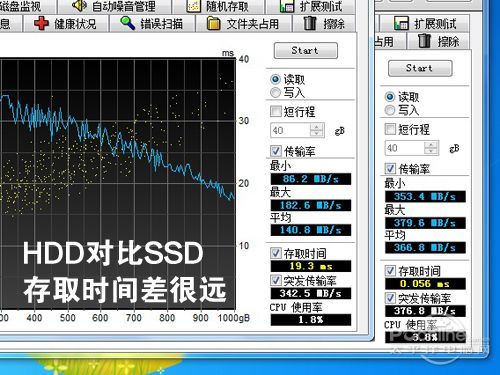Click the 自动噪音管理 speaker icon

point(79,6)
